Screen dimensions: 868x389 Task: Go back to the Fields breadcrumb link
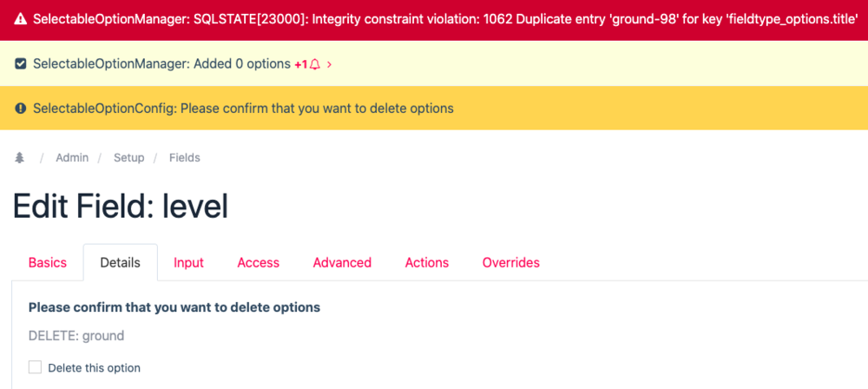coord(185,157)
